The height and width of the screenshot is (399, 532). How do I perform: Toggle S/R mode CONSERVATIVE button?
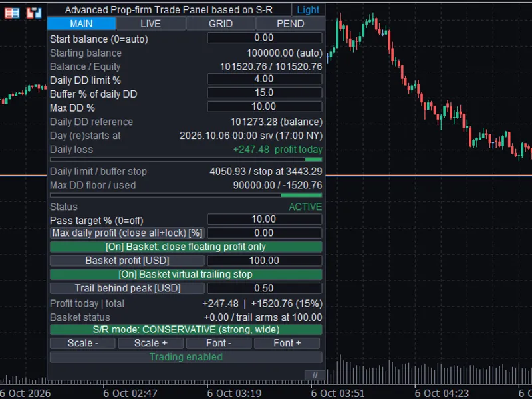[186, 329]
